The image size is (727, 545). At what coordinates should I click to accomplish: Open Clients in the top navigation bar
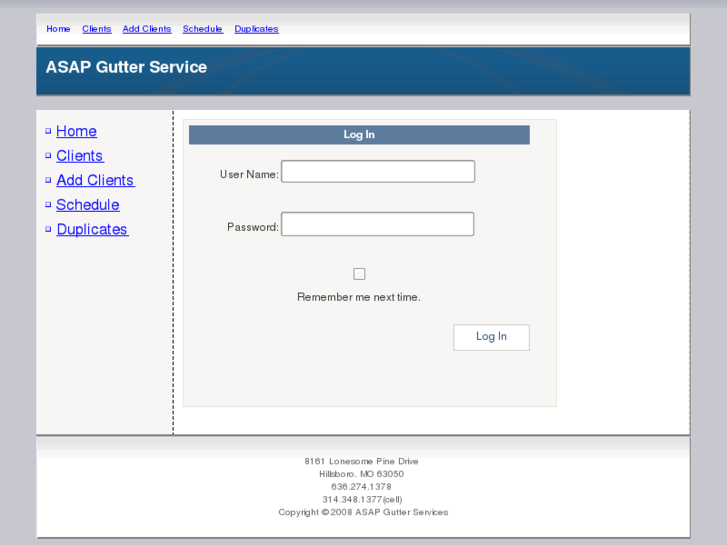click(x=96, y=29)
